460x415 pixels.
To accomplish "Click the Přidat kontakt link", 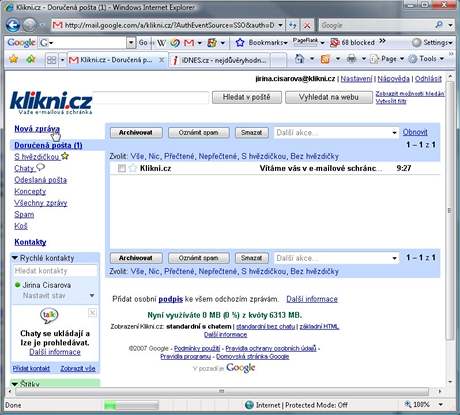I will coord(31,369).
